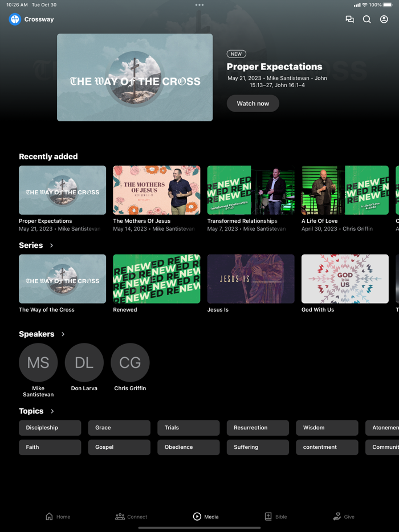Open Transformed Relationships sermon thumbnail

coord(251,190)
